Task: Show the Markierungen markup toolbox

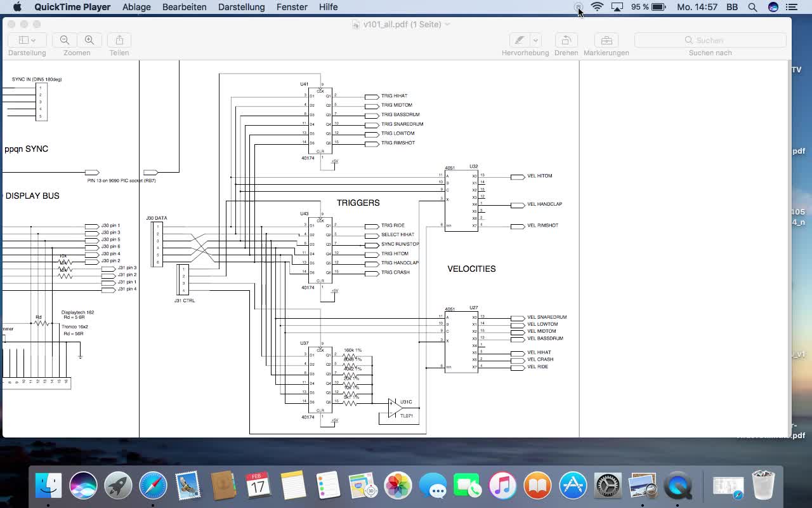Action: [606, 40]
